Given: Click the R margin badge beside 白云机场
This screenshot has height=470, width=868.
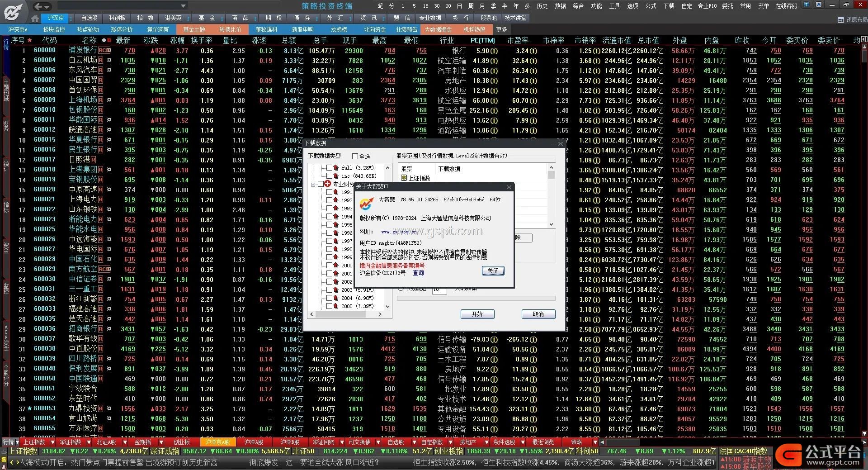Looking at the screenshot, I should click(100, 60).
